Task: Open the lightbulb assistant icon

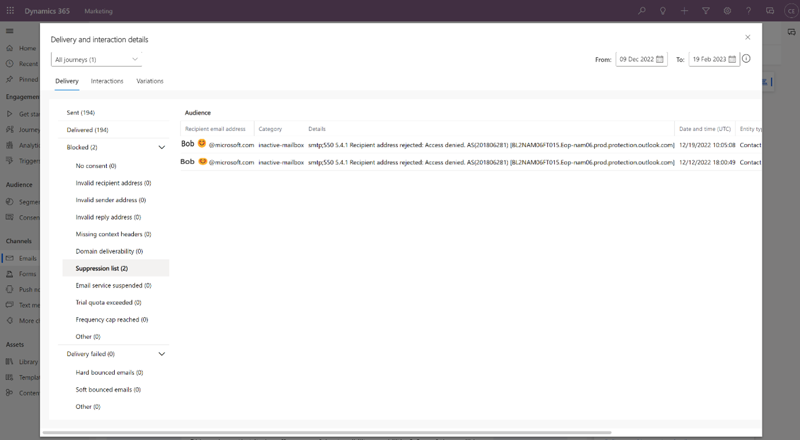Action: coord(663,10)
